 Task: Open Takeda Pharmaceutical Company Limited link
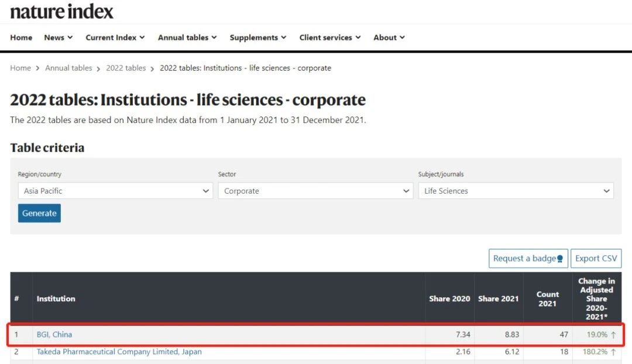point(119,352)
